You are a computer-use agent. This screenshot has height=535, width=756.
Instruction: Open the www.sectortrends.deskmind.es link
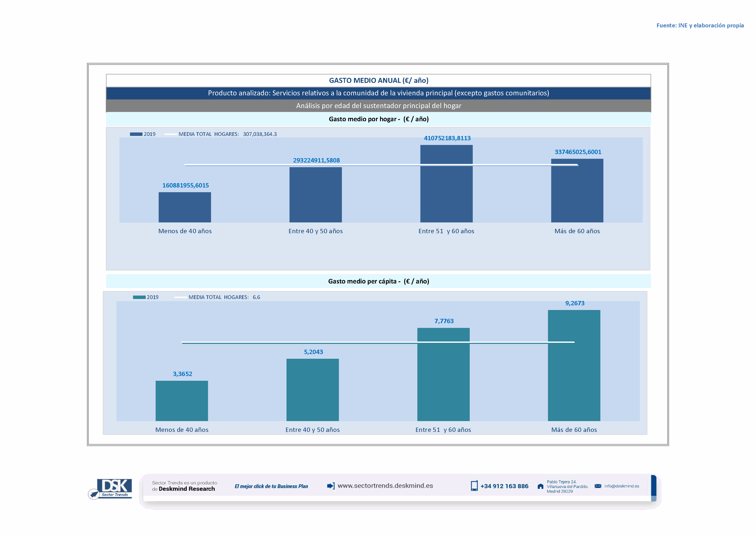coord(385,486)
